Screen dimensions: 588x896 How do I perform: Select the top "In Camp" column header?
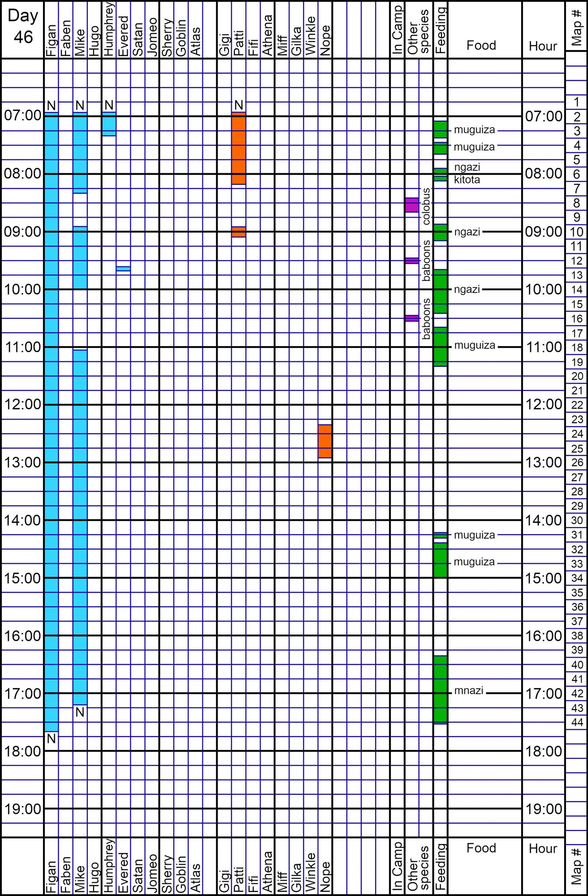pos(398,30)
